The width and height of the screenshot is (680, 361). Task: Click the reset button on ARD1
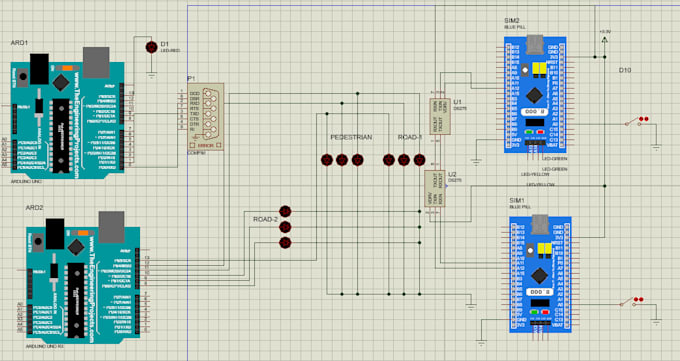click(x=22, y=77)
